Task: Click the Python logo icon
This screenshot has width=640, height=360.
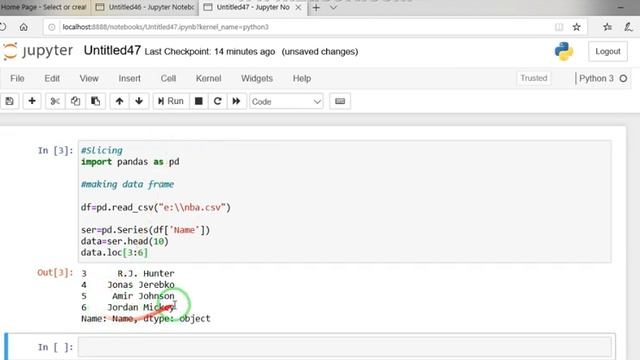Action: 564,51
